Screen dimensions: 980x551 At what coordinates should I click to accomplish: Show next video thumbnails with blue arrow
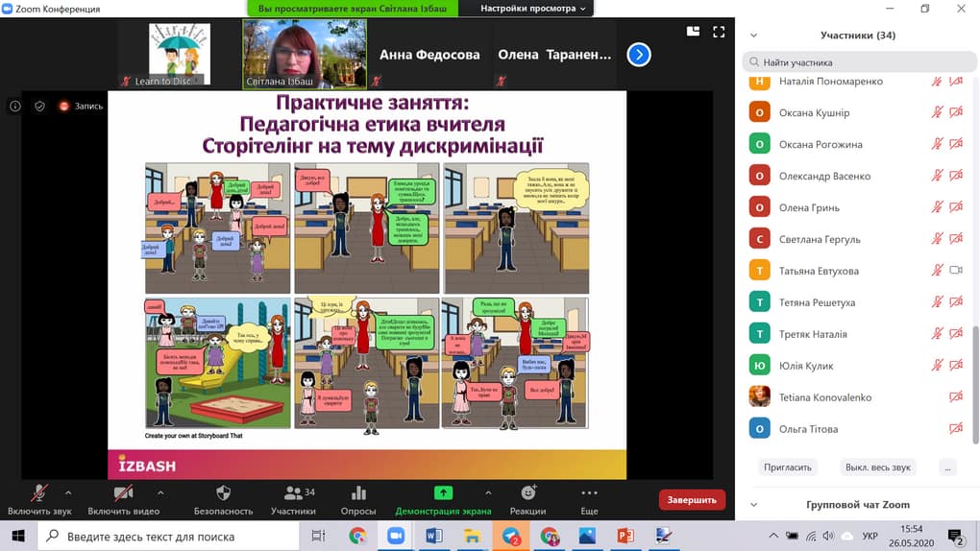pyautogui.click(x=639, y=55)
